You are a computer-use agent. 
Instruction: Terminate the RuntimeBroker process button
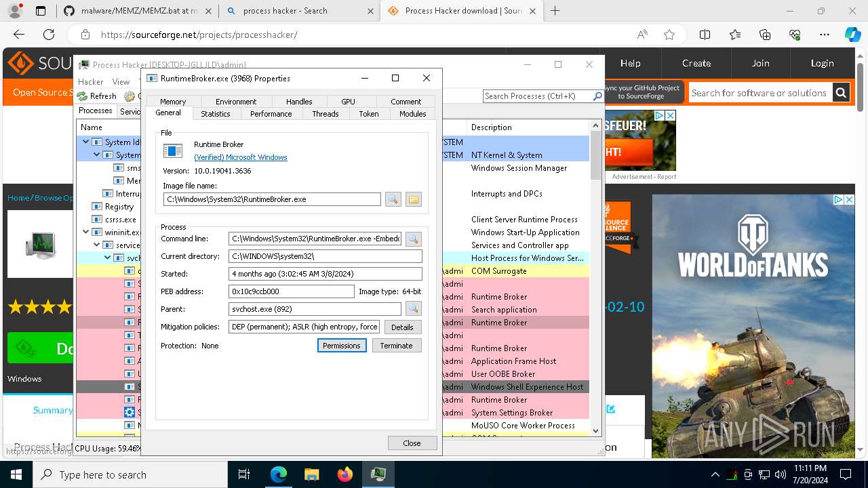[396, 346]
